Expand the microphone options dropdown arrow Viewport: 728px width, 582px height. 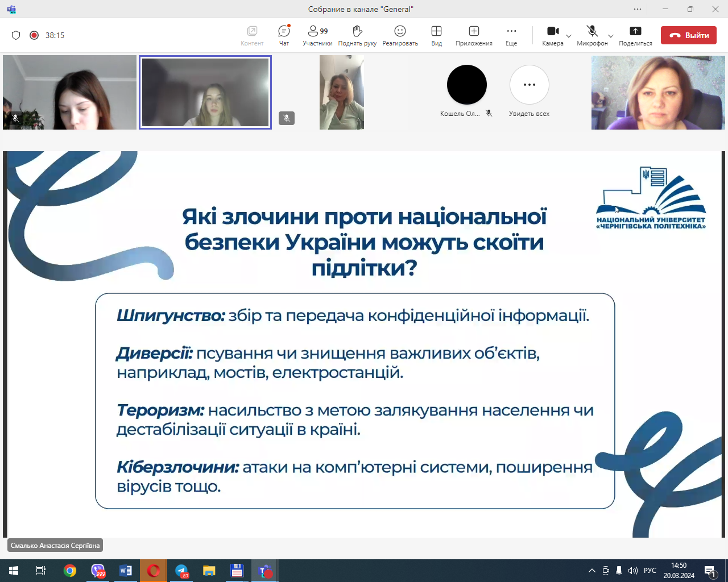pyautogui.click(x=611, y=36)
